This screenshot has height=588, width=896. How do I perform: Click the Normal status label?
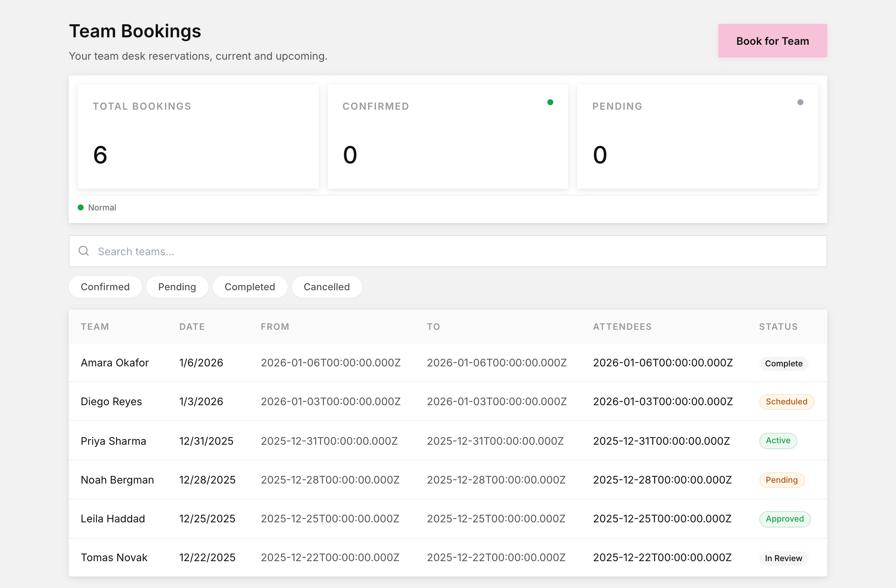pos(102,207)
